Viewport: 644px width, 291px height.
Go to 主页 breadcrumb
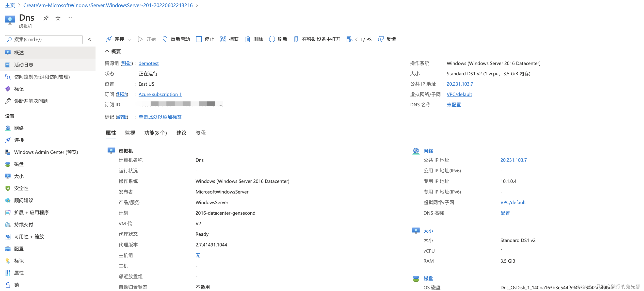(x=10, y=5)
